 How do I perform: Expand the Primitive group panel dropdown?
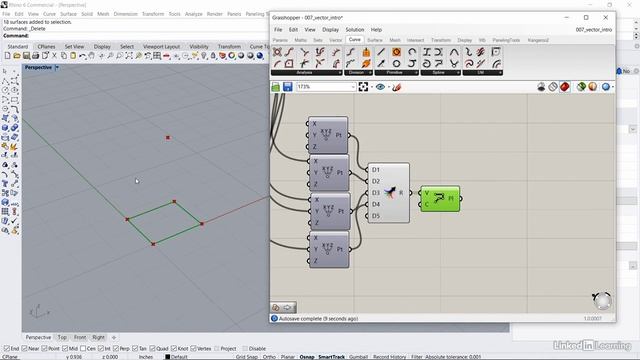pyautogui.click(x=416, y=73)
